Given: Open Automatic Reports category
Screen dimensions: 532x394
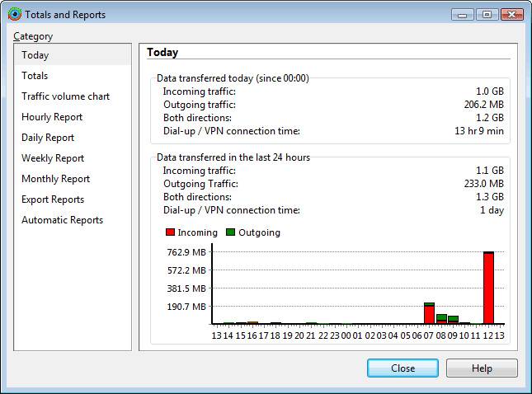Looking at the screenshot, I should pos(62,220).
